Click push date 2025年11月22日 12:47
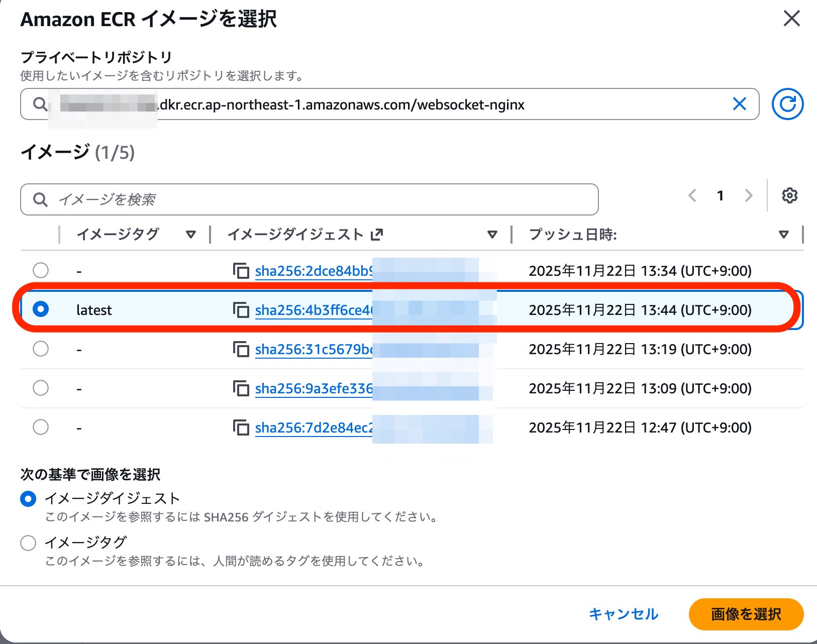The image size is (817, 644). click(x=640, y=428)
